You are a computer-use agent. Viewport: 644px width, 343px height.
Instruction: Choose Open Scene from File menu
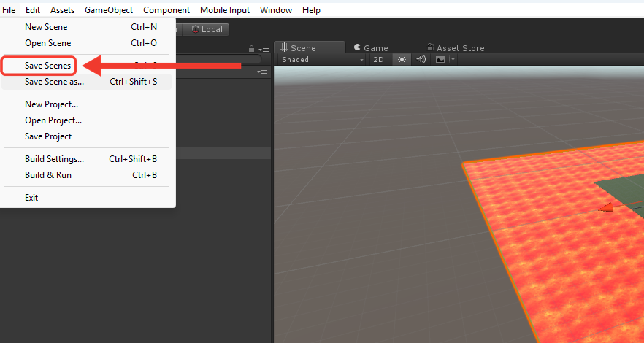pos(88,43)
